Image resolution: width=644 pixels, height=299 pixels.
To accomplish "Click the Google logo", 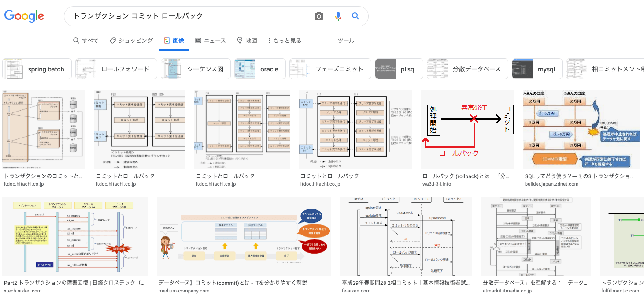I will click(24, 16).
